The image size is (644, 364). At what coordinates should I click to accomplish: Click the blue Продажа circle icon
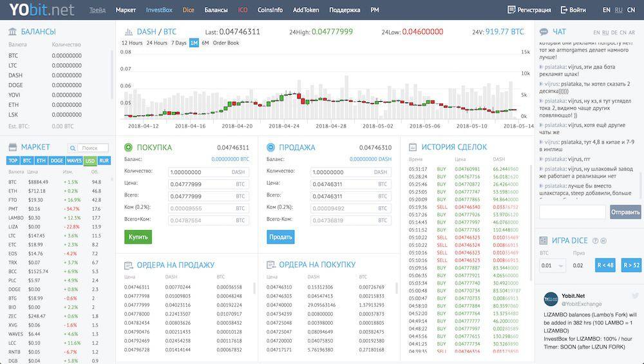(270, 148)
